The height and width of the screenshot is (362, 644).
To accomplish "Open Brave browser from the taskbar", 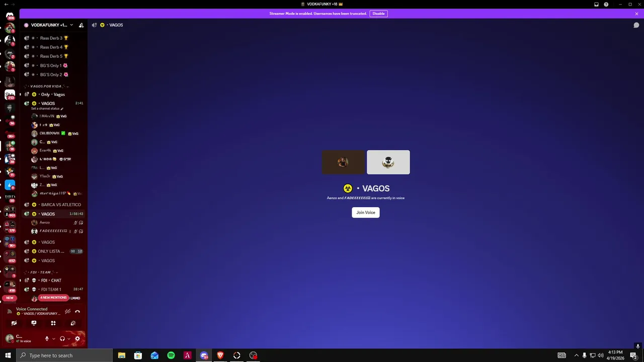I will click(220, 355).
